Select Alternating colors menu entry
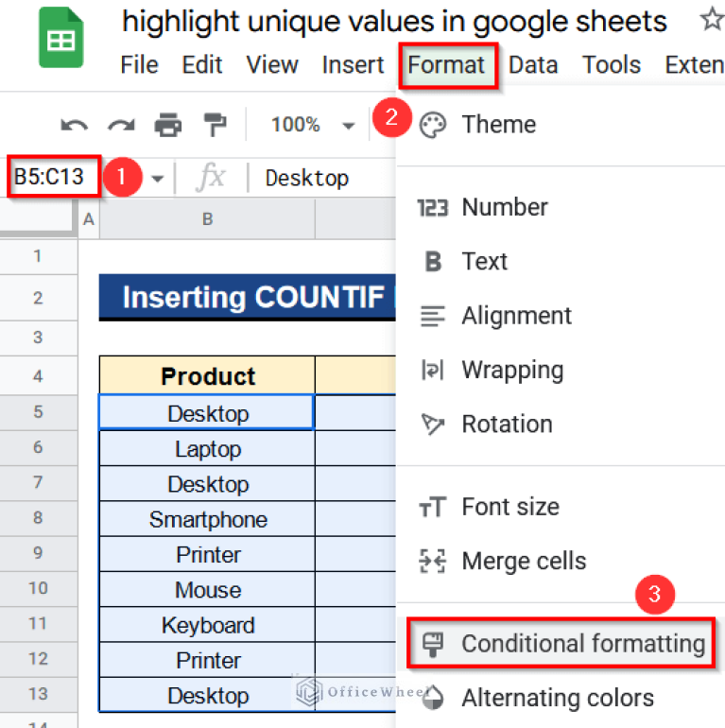Image resolution: width=725 pixels, height=728 pixels. point(557,699)
